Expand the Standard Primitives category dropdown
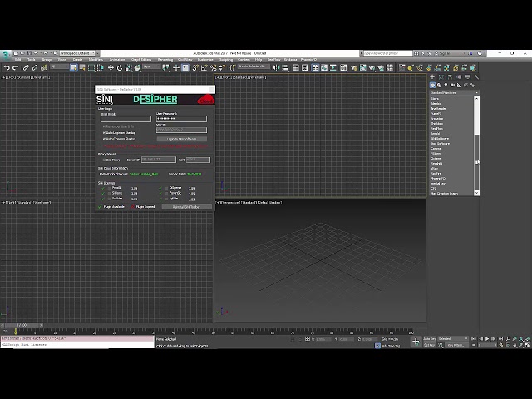 pyautogui.click(x=454, y=92)
